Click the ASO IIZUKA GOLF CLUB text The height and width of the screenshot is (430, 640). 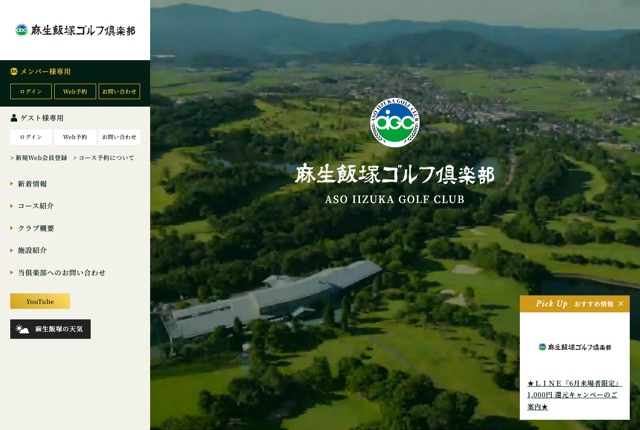click(395, 199)
